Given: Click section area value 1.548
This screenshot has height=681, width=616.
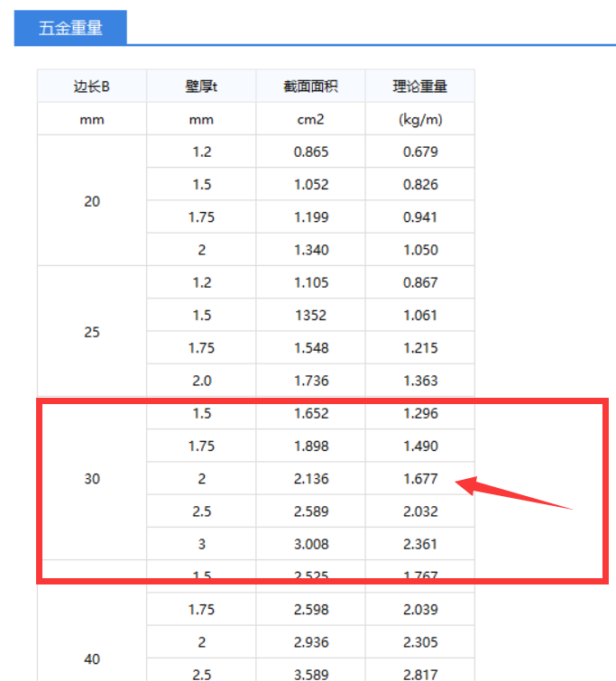Looking at the screenshot, I should point(311,348).
